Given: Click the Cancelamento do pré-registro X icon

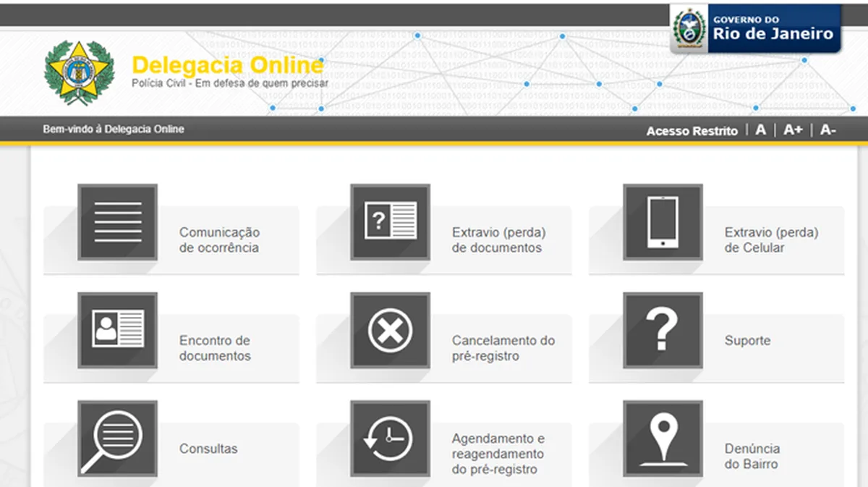Looking at the screenshot, I should click(x=390, y=331).
